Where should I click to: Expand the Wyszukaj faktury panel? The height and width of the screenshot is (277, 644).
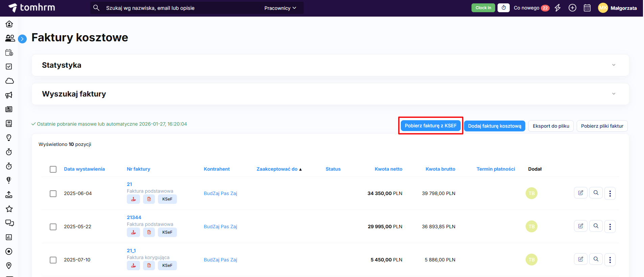pyautogui.click(x=614, y=94)
